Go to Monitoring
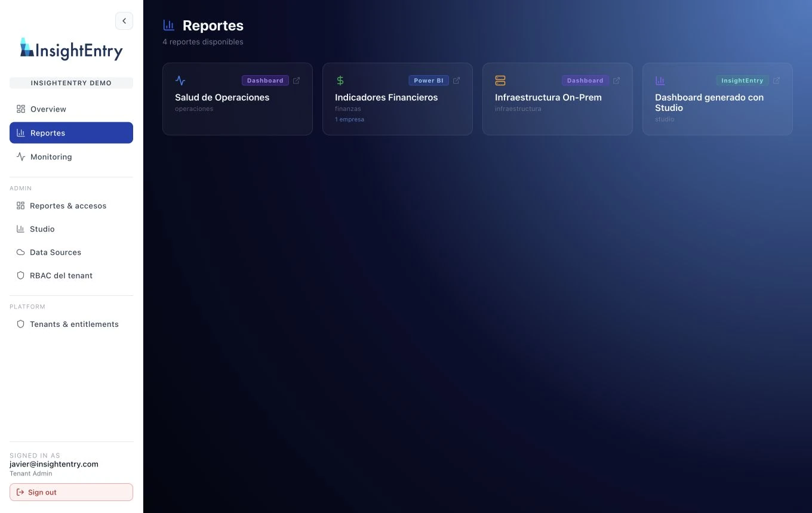This screenshot has width=812, height=513. 71,157
